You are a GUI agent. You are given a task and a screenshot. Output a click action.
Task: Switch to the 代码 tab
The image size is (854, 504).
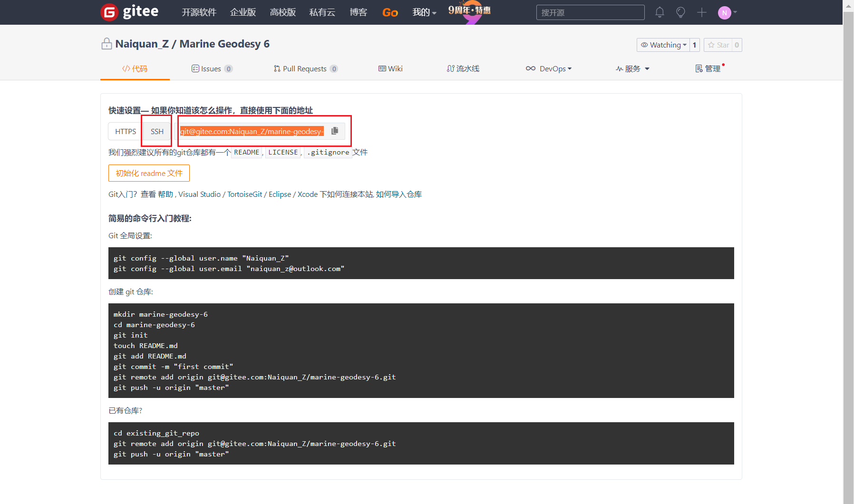(135, 68)
